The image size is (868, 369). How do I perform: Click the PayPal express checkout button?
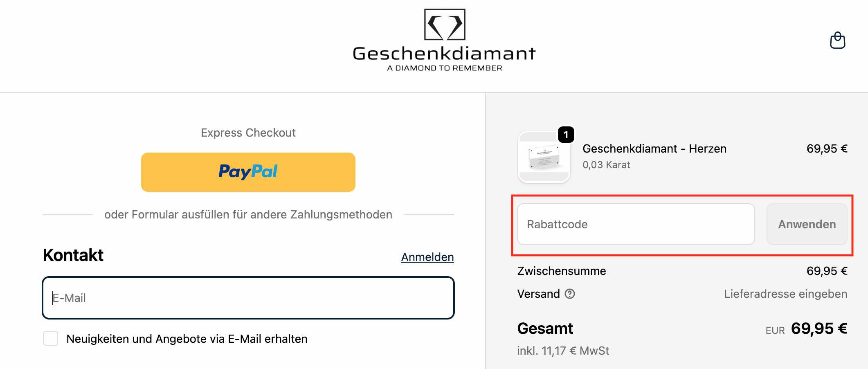point(248,172)
